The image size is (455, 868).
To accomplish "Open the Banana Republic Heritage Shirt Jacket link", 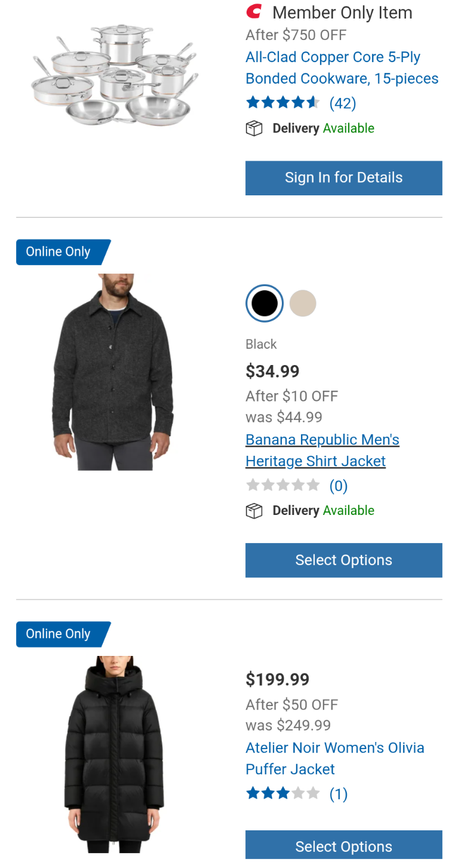I will click(x=322, y=450).
